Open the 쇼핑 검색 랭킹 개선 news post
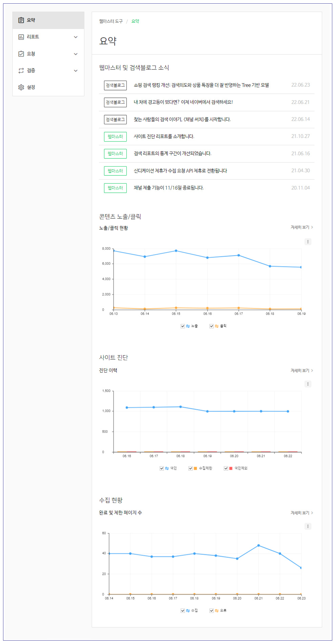This screenshot has width=335, height=644. pos(201,85)
